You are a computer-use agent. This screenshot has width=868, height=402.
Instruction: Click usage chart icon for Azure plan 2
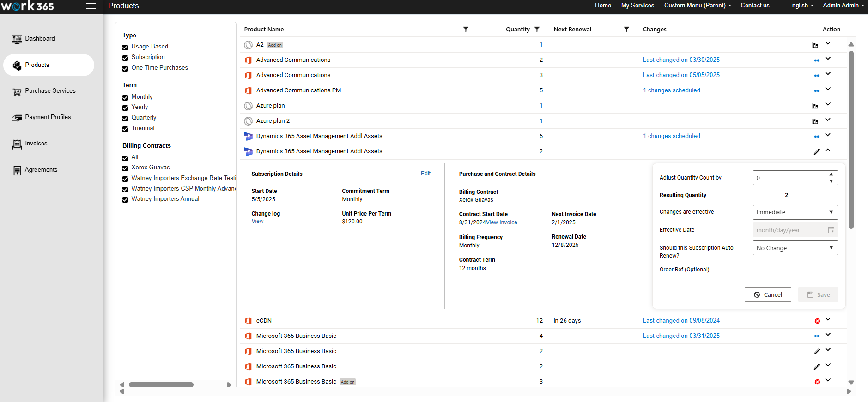815,121
